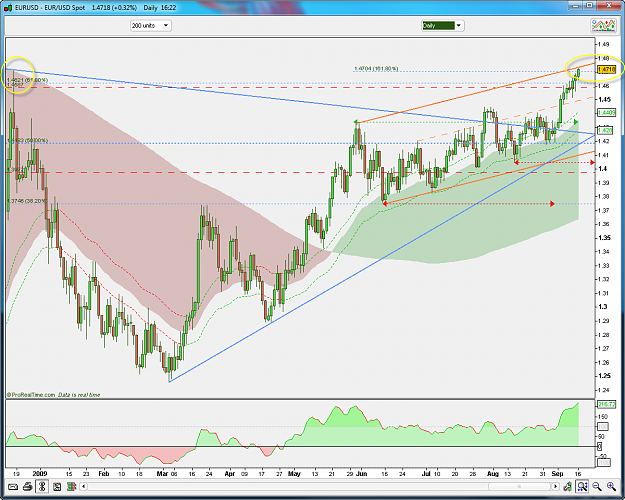Open the 'Daily' timeframe dropdown
This screenshot has height=500, width=625.
tap(442, 26)
